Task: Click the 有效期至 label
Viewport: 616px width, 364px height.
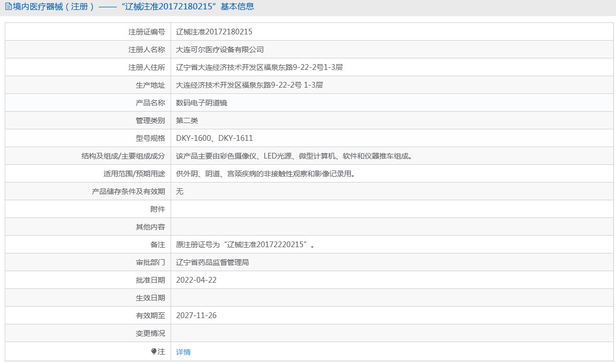Action: tap(150, 316)
